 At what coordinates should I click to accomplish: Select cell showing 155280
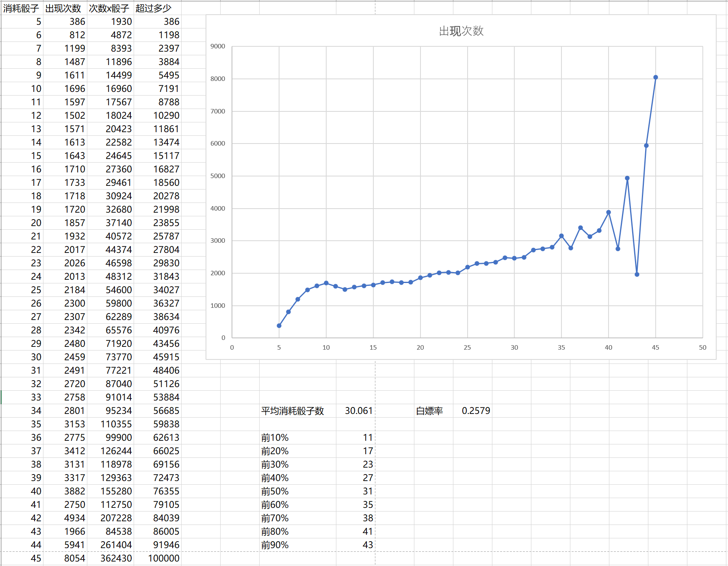pos(110,491)
